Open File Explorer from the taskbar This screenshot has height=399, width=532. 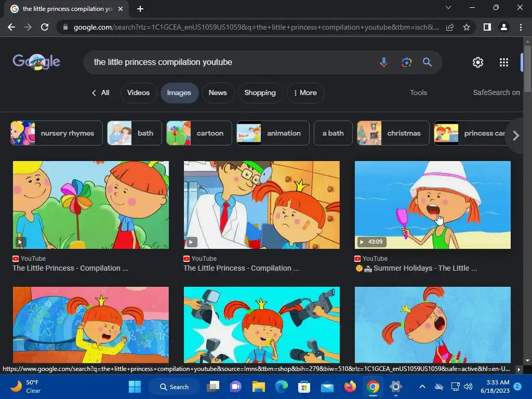point(259,387)
